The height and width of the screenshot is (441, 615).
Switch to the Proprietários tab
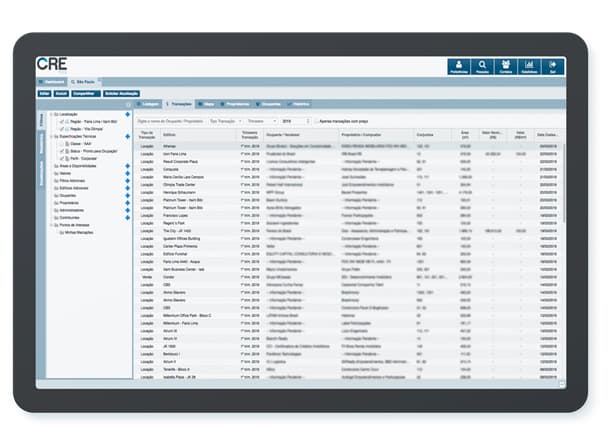(235, 104)
